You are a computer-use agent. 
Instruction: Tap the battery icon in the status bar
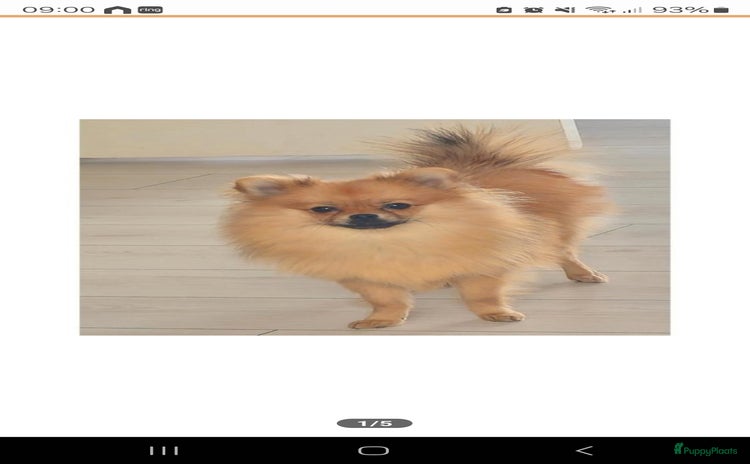(721, 10)
